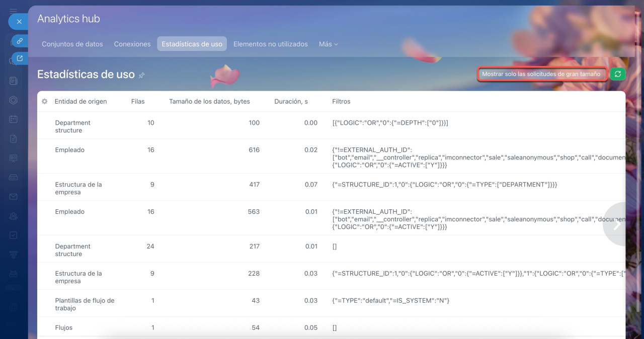The height and width of the screenshot is (339, 644).
Task: Open the Conexiones tab
Action: tap(132, 44)
